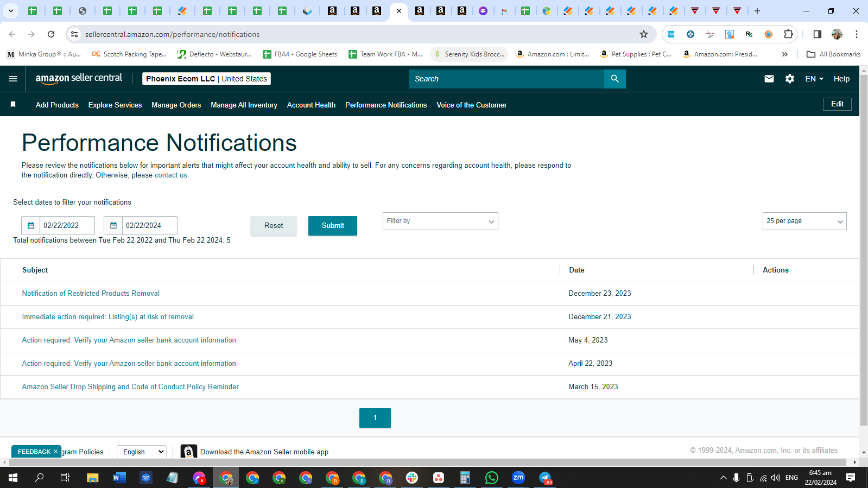Open Explore Services in the nav bar
The width and height of the screenshot is (868, 488).
tap(115, 105)
